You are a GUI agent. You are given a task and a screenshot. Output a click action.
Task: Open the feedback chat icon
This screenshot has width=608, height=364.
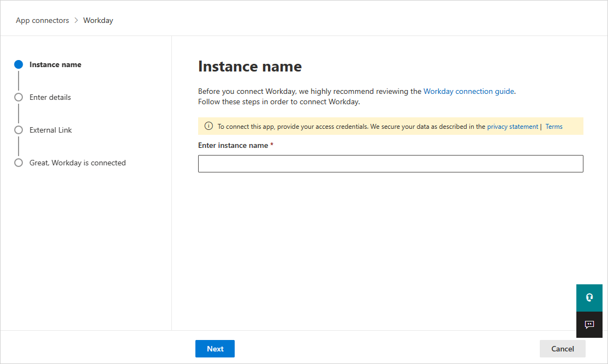point(589,325)
